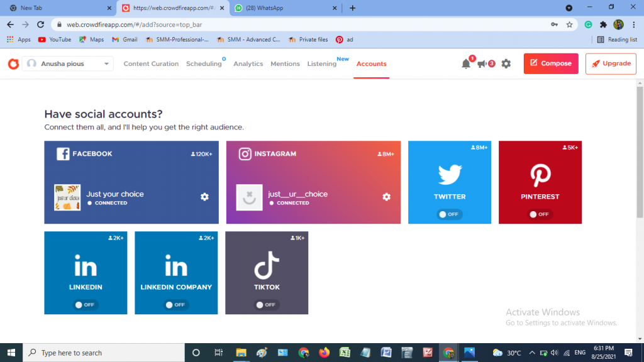Turn on the LinkedIn toggle
This screenshot has width=644, height=362.
pyautogui.click(x=86, y=305)
